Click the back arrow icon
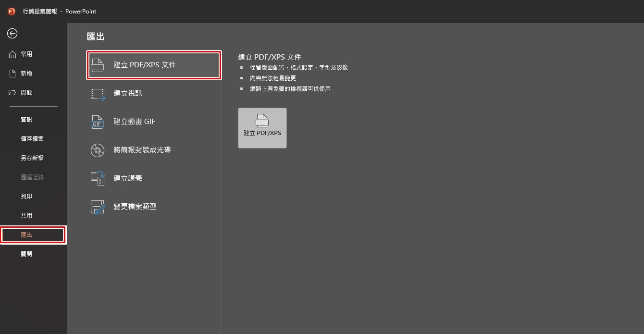 [x=12, y=33]
